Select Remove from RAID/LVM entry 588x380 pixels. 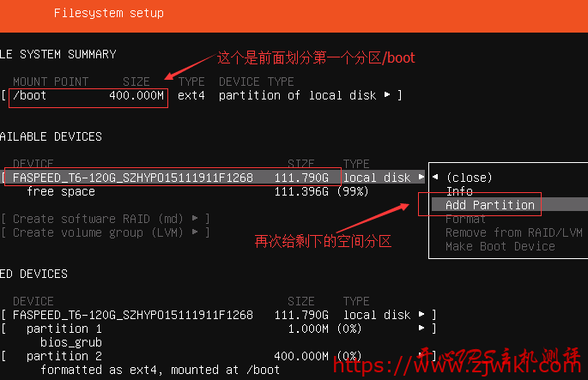click(514, 232)
